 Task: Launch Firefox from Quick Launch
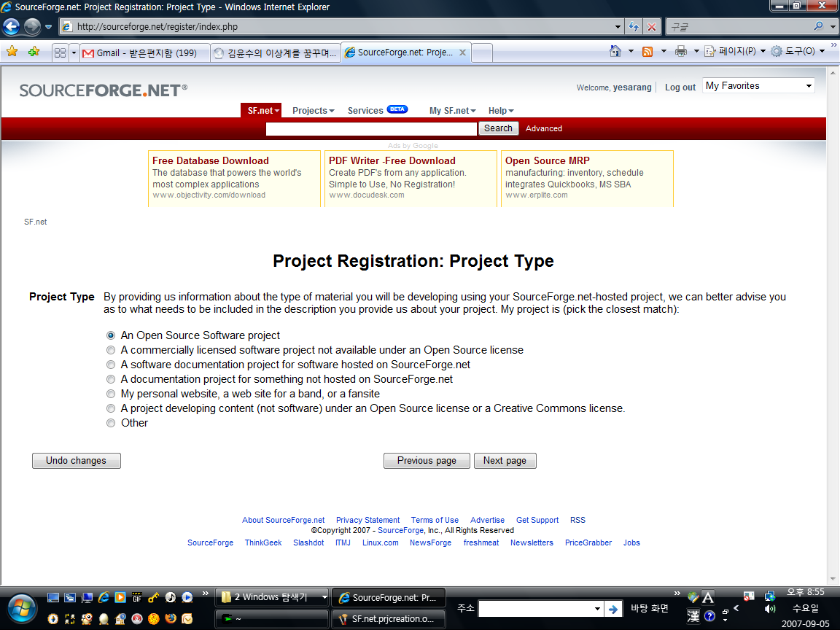click(x=171, y=619)
